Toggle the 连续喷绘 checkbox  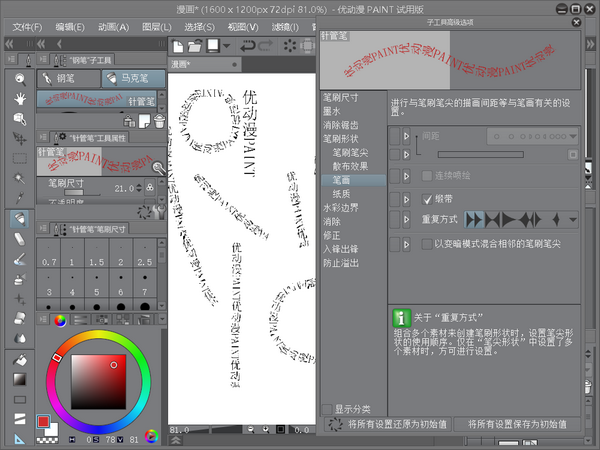click(x=427, y=176)
